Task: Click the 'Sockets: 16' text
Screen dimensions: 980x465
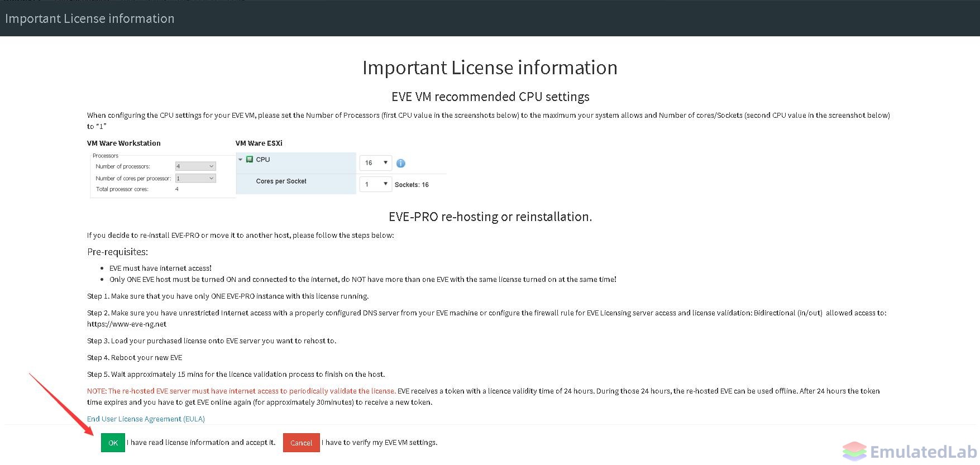Action: tap(412, 185)
